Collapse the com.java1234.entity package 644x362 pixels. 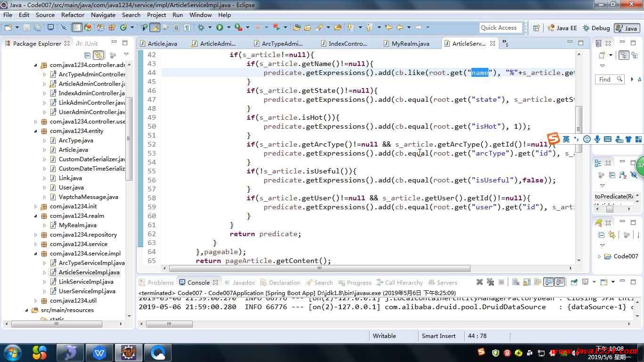(35, 131)
